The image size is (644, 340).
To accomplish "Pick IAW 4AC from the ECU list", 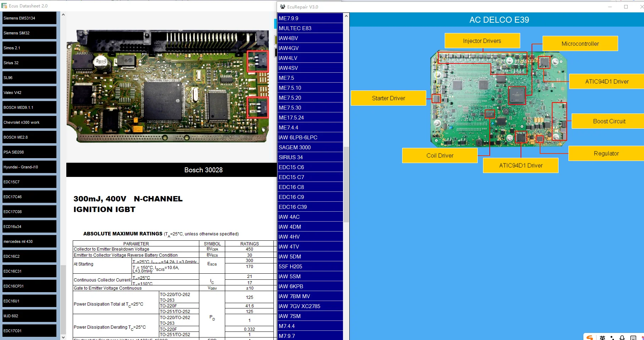I will 310,217.
